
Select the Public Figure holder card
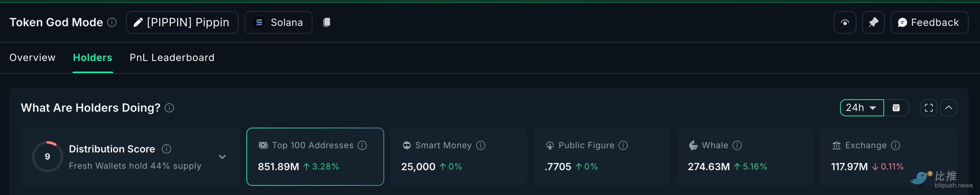click(x=601, y=157)
